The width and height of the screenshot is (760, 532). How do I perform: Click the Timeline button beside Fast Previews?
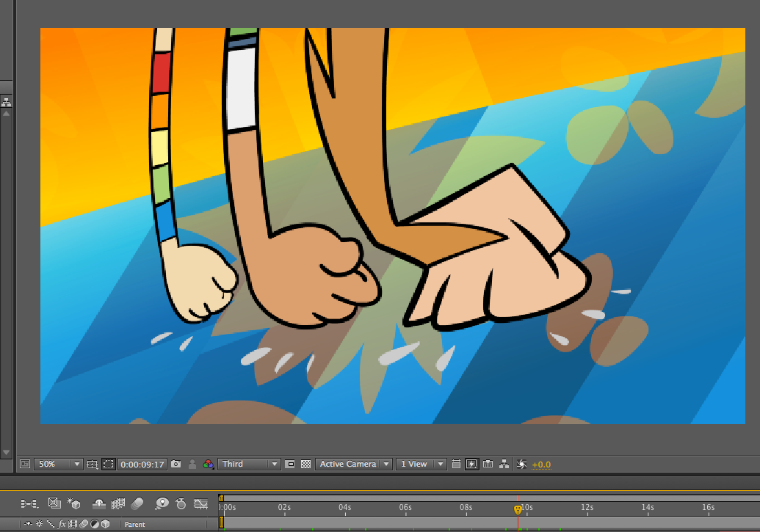pos(488,464)
